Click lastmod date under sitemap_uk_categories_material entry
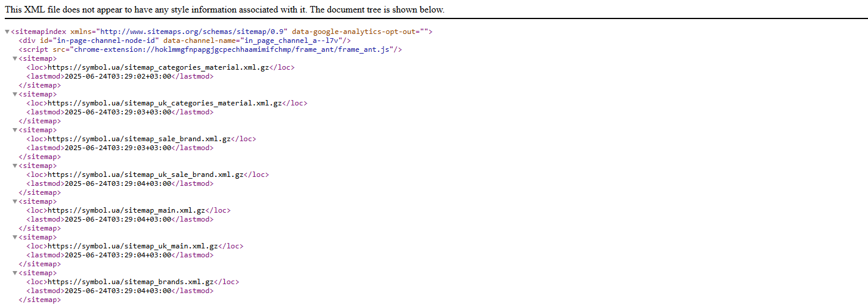868x305 pixels. 117,112
